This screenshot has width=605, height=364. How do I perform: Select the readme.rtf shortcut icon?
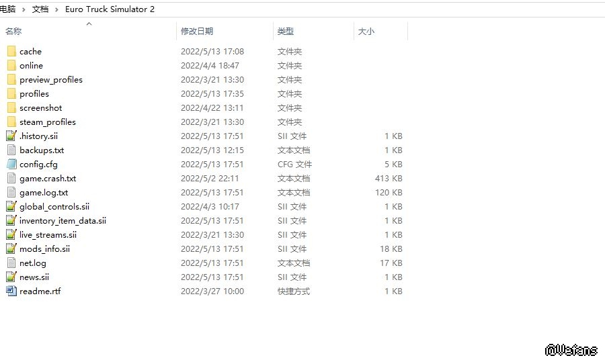point(11,291)
